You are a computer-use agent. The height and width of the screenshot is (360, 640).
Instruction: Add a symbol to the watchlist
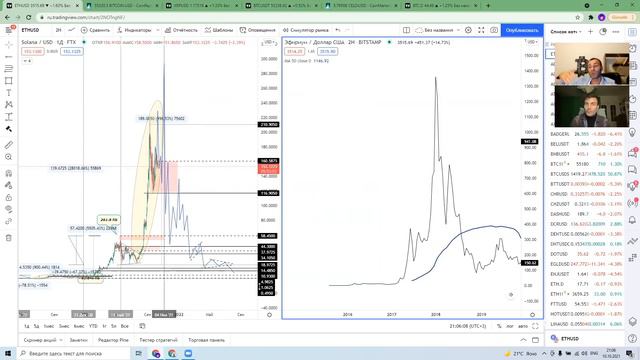pos(590,31)
